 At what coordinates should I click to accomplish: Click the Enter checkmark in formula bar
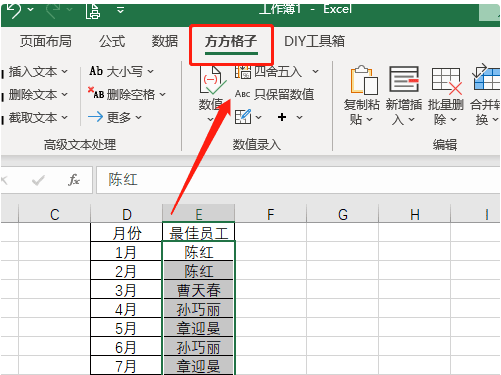38,180
